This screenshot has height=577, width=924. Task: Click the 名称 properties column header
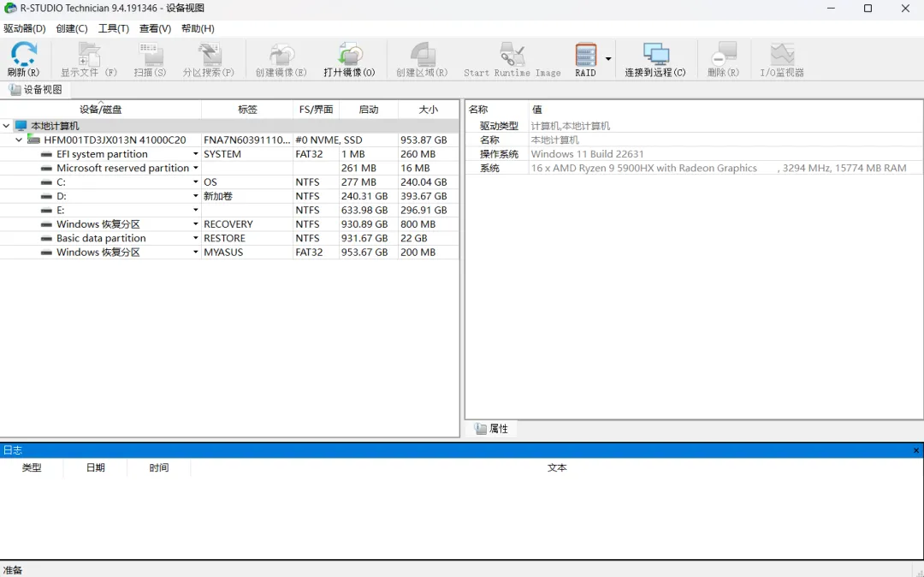(497, 109)
